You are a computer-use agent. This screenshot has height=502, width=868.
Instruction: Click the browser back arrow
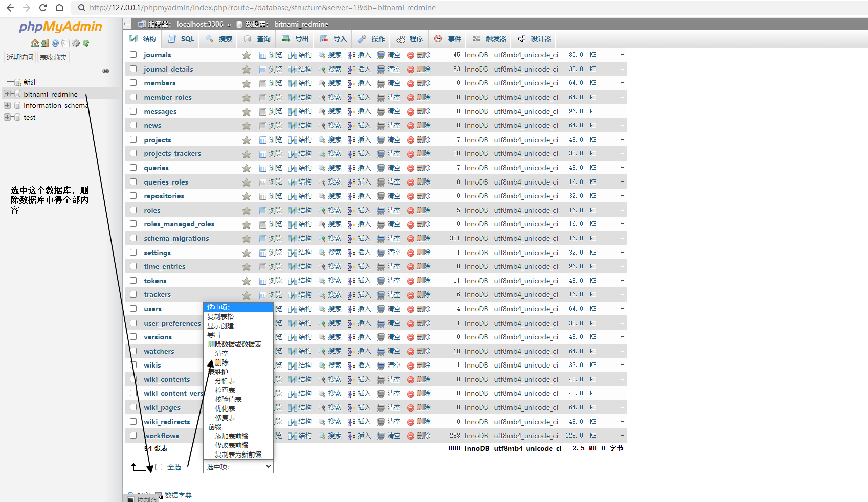[10, 8]
